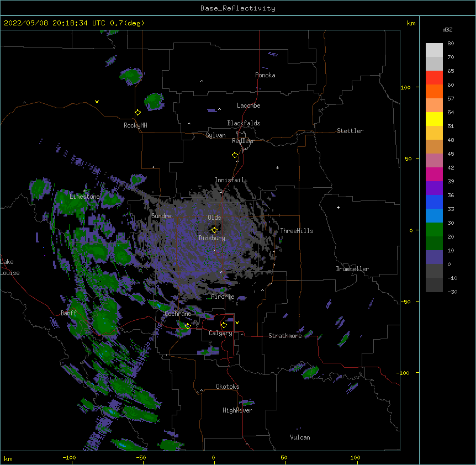Screen dimensions: 476x465
Task: Select the purple 39 dBZ legend color
Action: (x=434, y=188)
